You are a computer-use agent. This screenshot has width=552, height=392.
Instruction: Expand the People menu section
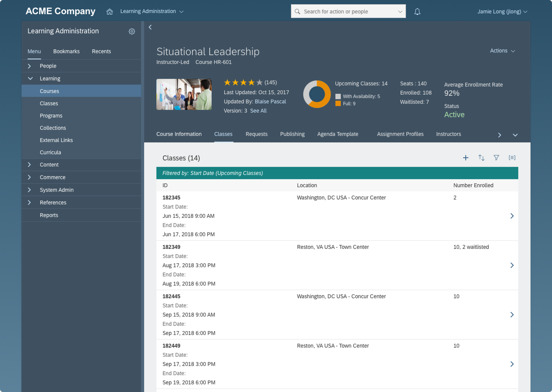tap(30, 66)
